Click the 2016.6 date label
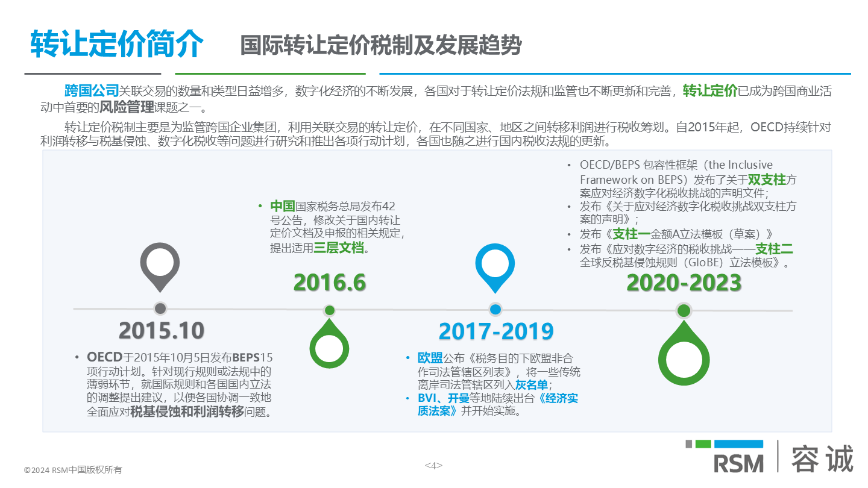 tap(330, 283)
